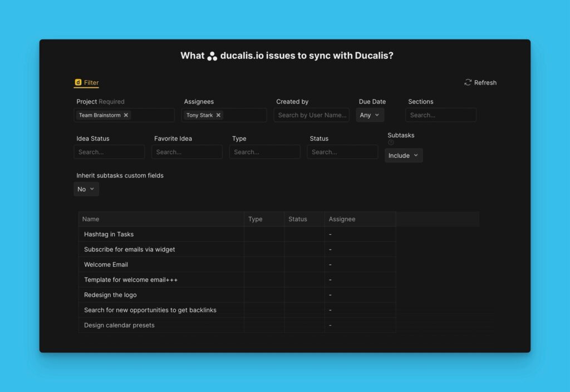Click the Refresh arrows icon
The height and width of the screenshot is (392, 570).
(468, 82)
